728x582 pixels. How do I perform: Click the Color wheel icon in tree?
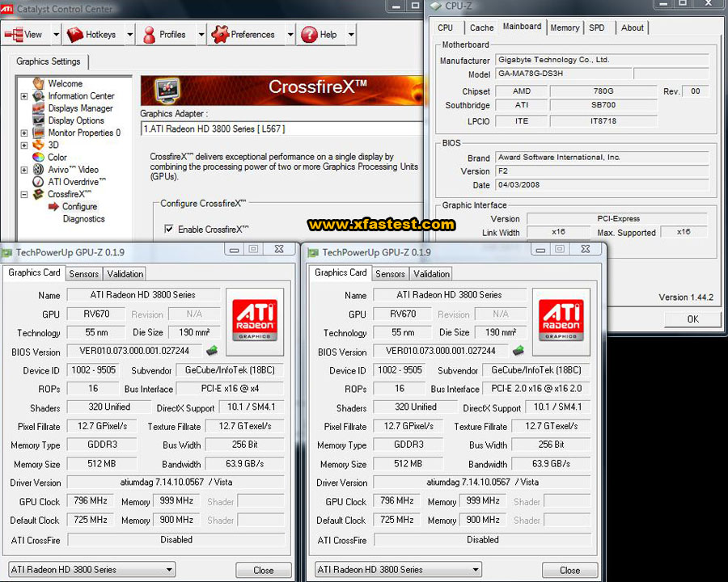(39, 158)
